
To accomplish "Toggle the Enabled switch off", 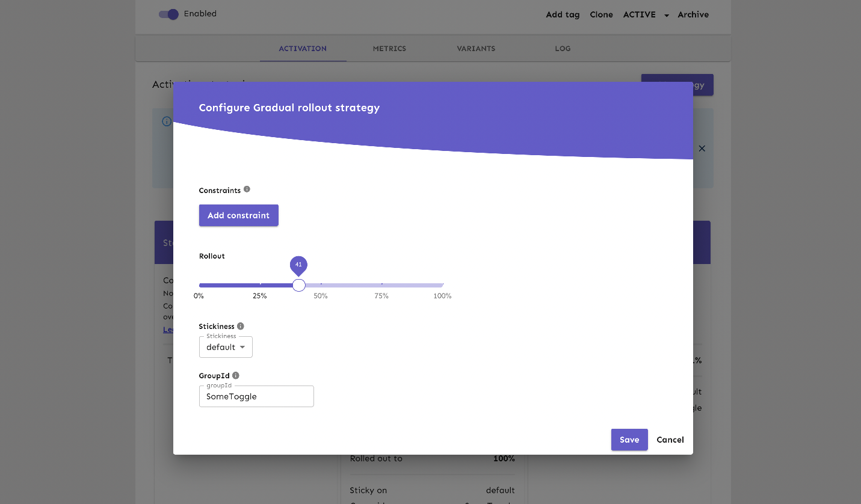I will 169,14.
